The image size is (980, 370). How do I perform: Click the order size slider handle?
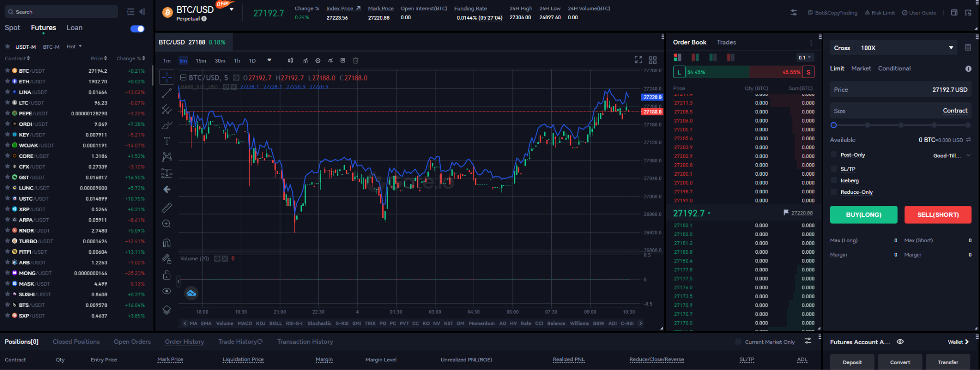tap(834, 125)
